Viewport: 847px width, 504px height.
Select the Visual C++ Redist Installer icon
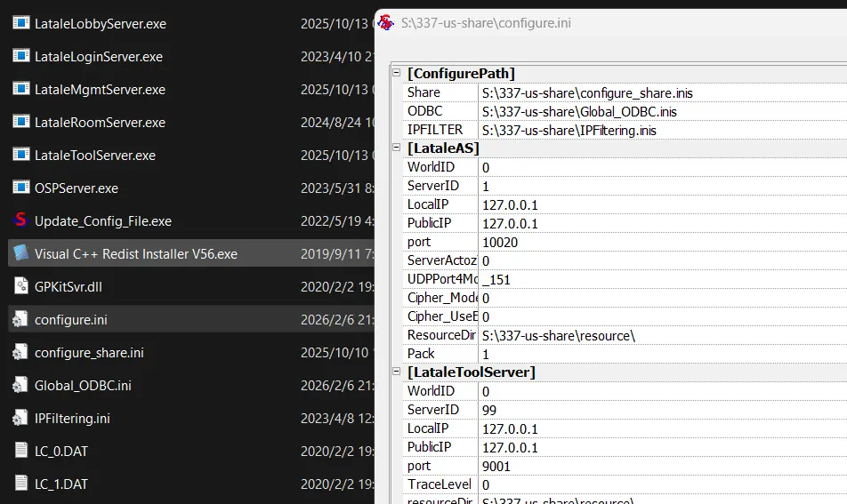[21, 253]
